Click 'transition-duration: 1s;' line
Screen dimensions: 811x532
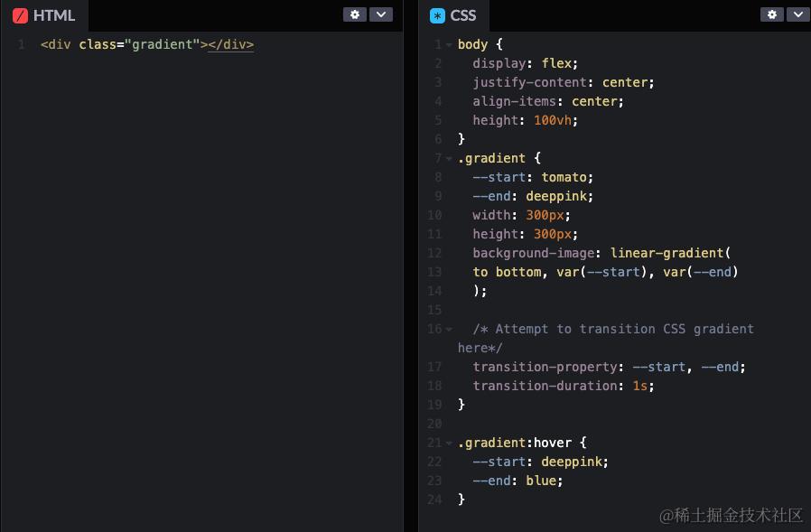pos(564,386)
